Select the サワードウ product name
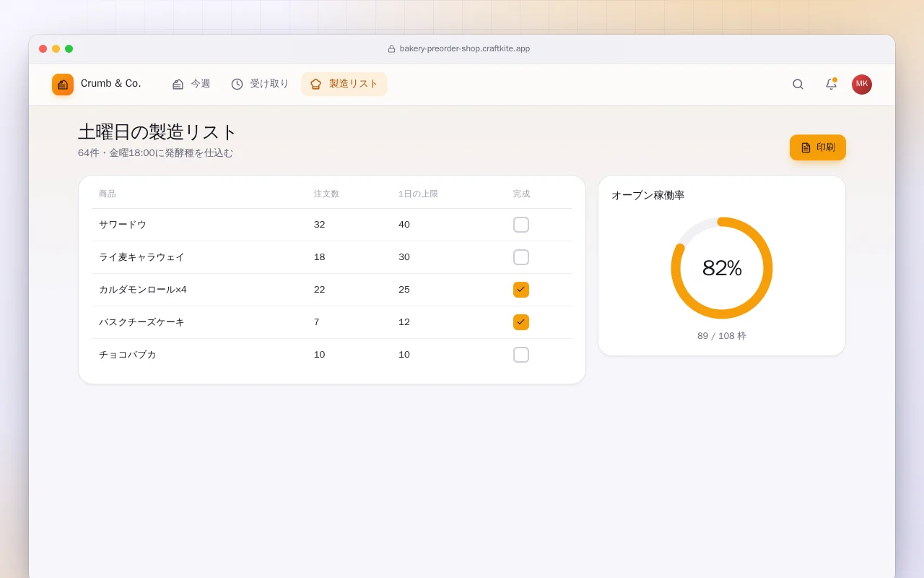The image size is (924, 578). pos(123,225)
